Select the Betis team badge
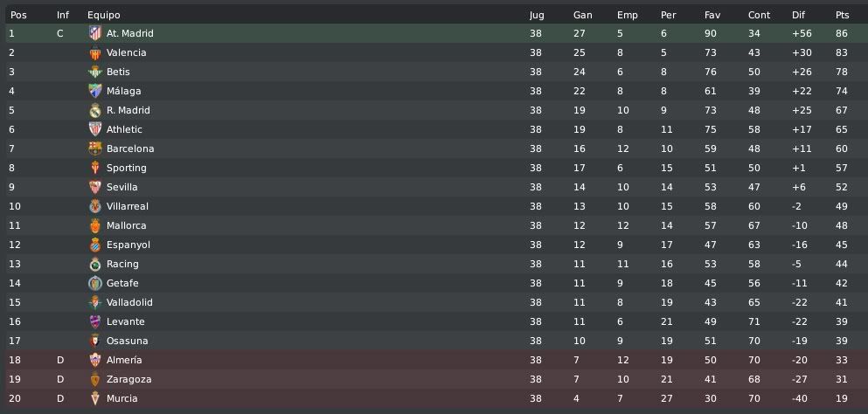 (x=95, y=72)
